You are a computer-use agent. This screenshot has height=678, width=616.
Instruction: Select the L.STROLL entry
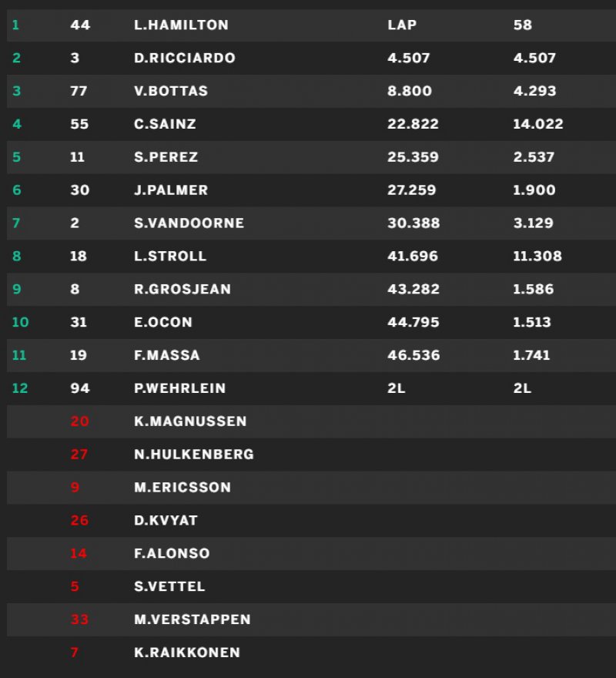click(x=170, y=256)
